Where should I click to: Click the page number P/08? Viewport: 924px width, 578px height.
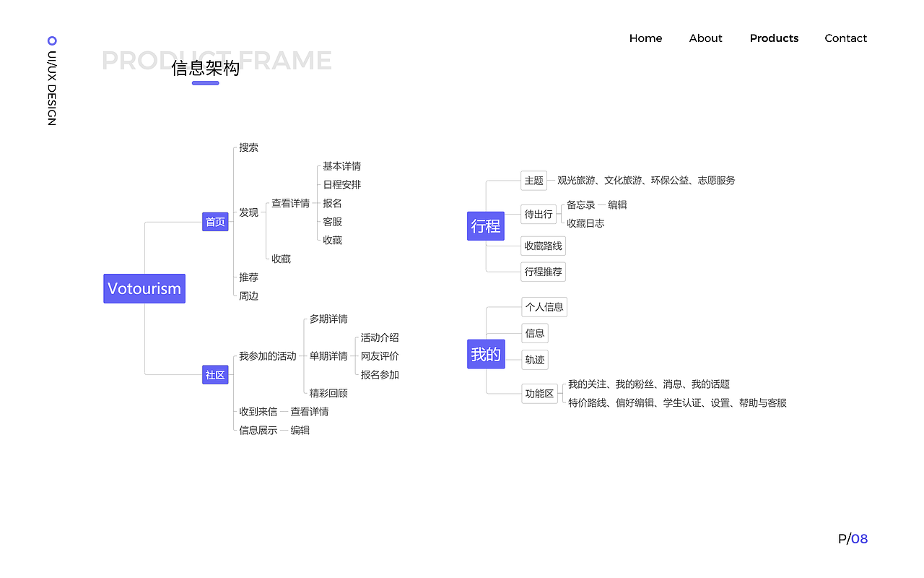tap(851, 538)
